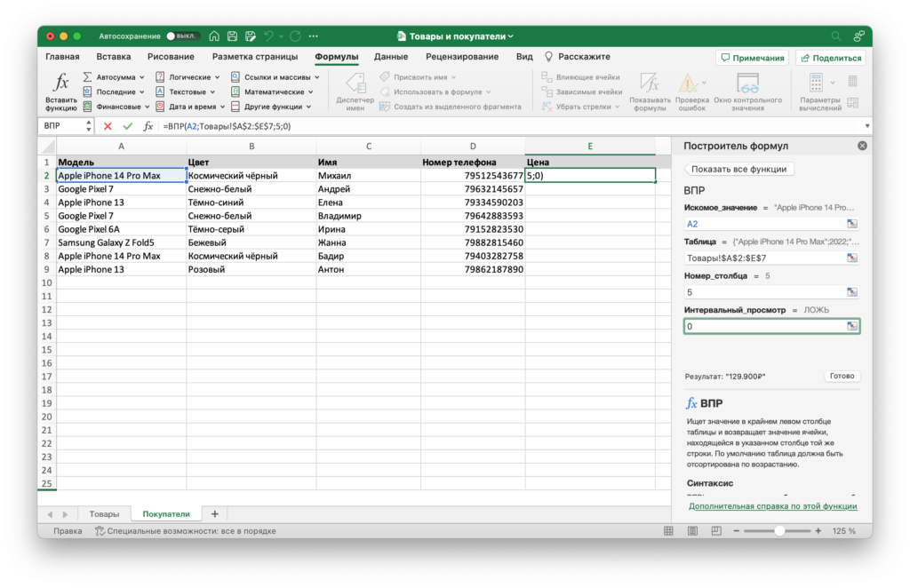Open the Name Box stepper showing ВПР
Image resolution: width=910 pixels, height=588 pixels.
click(x=88, y=126)
